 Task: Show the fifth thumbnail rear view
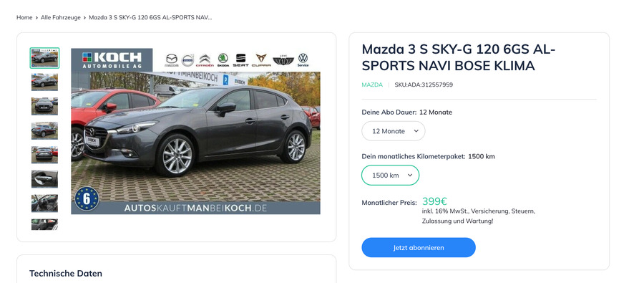click(x=44, y=155)
